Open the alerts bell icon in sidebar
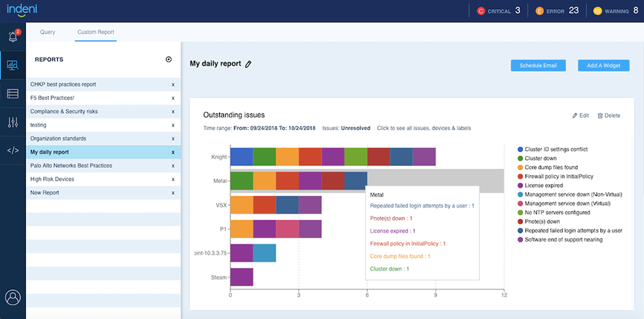 pyautogui.click(x=12, y=37)
